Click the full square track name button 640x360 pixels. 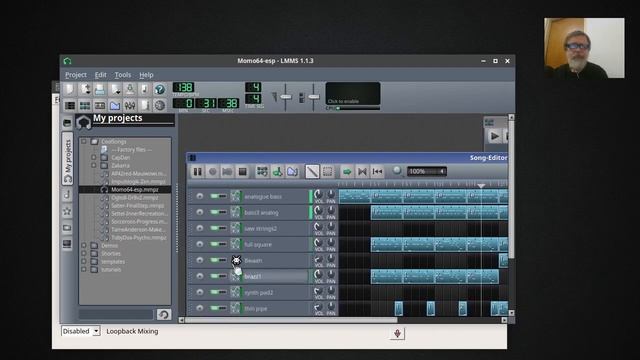click(269, 244)
